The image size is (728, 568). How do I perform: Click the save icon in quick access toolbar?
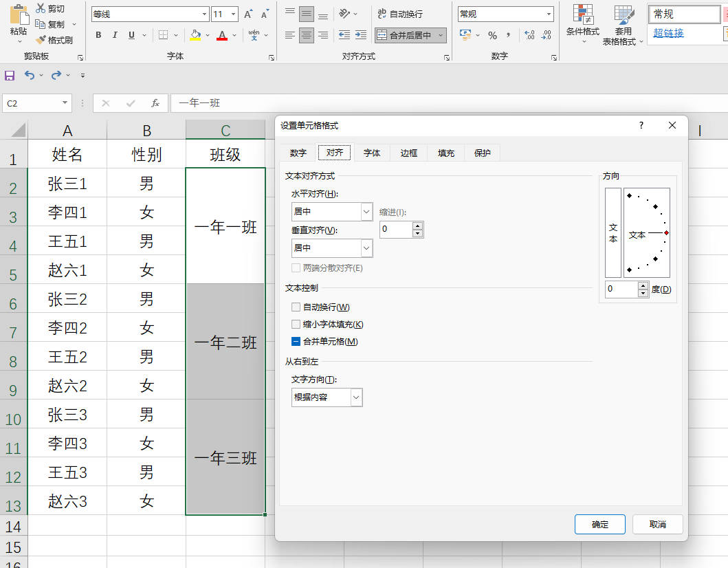10,75
